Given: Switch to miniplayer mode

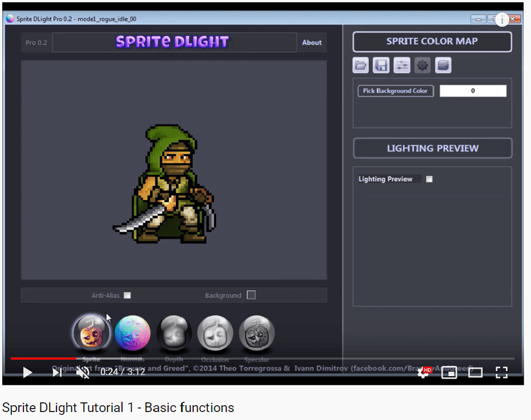Looking at the screenshot, I should point(449,372).
